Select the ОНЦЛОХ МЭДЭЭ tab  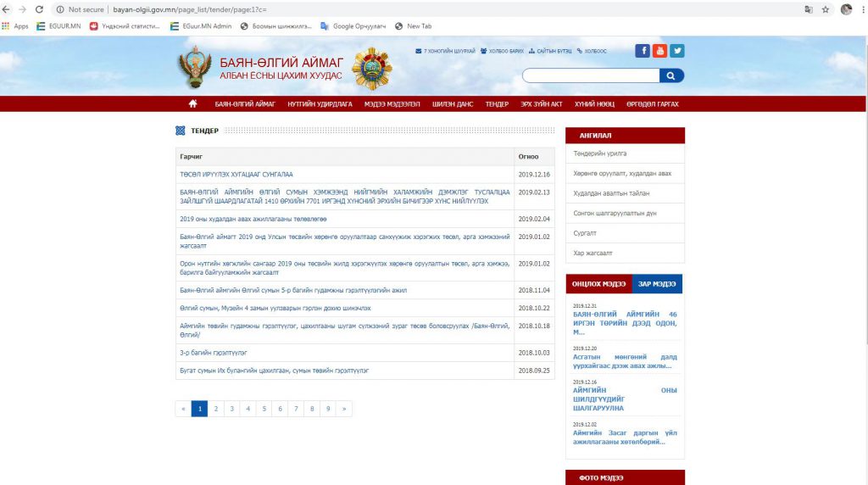point(598,283)
